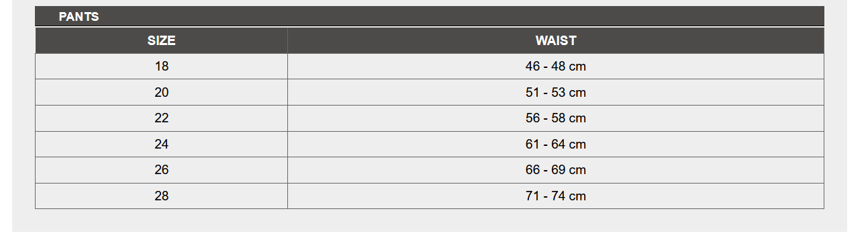Select size 26 cell

[161, 170]
